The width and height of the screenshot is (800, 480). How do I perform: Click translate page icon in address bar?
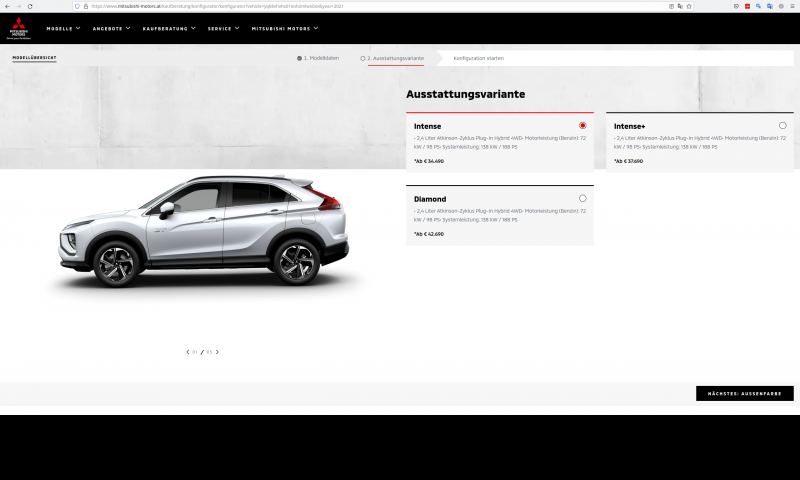[x=680, y=6]
